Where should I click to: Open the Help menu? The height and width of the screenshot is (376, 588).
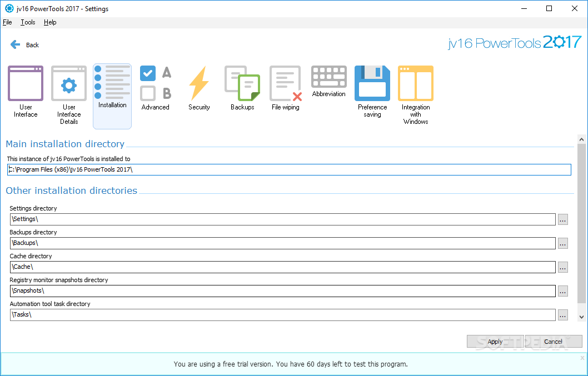(50, 22)
